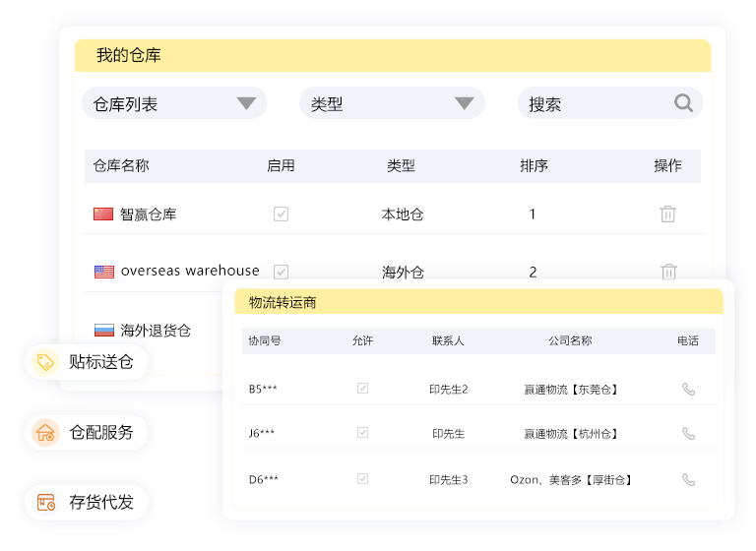Open the 仓库列表 dropdown
Screen dimensions: 756x551
[x=174, y=103]
